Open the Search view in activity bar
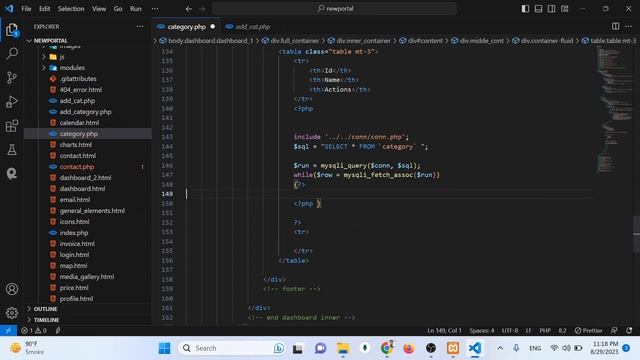 pyautogui.click(x=12, y=53)
